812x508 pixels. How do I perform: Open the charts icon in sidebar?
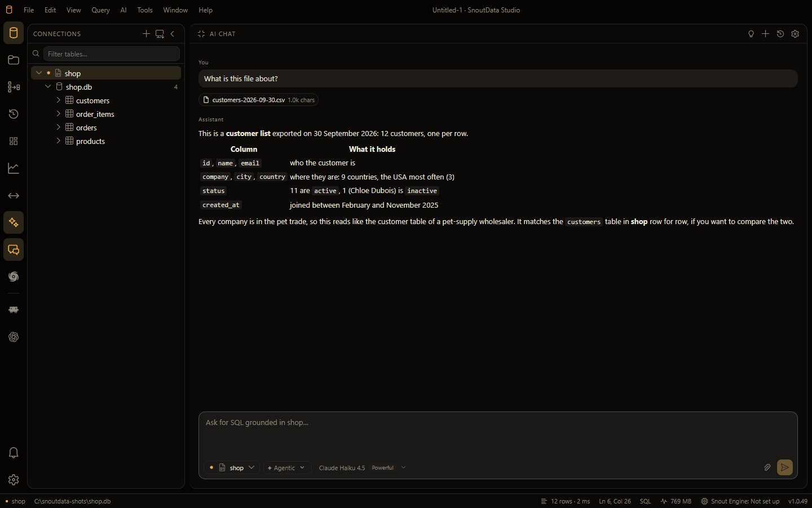14,168
